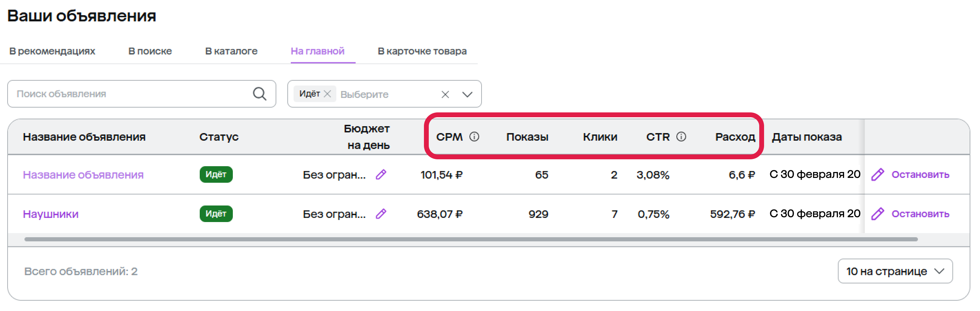
Task: Open the Название объявления ad link
Action: 83,174
